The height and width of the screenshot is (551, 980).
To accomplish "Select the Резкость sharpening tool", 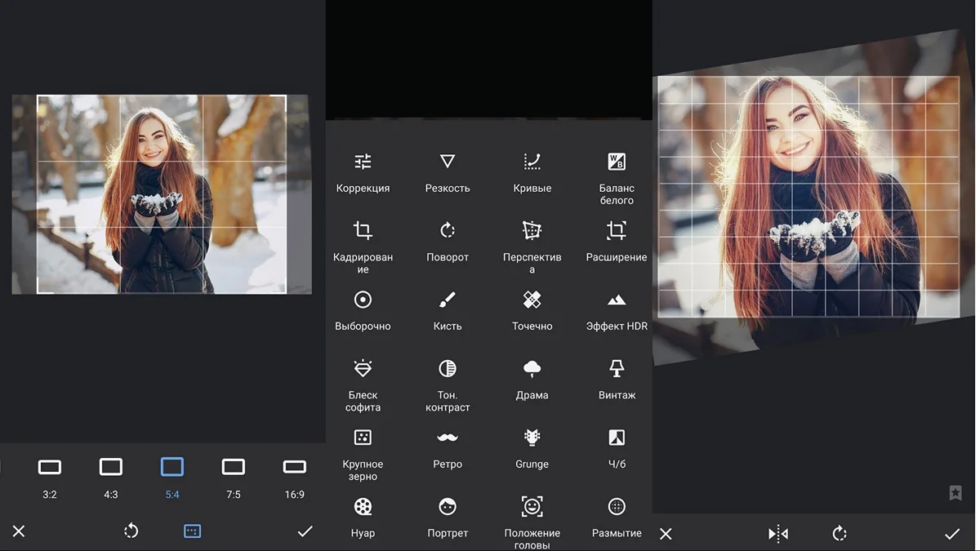I will coord(448,172).
